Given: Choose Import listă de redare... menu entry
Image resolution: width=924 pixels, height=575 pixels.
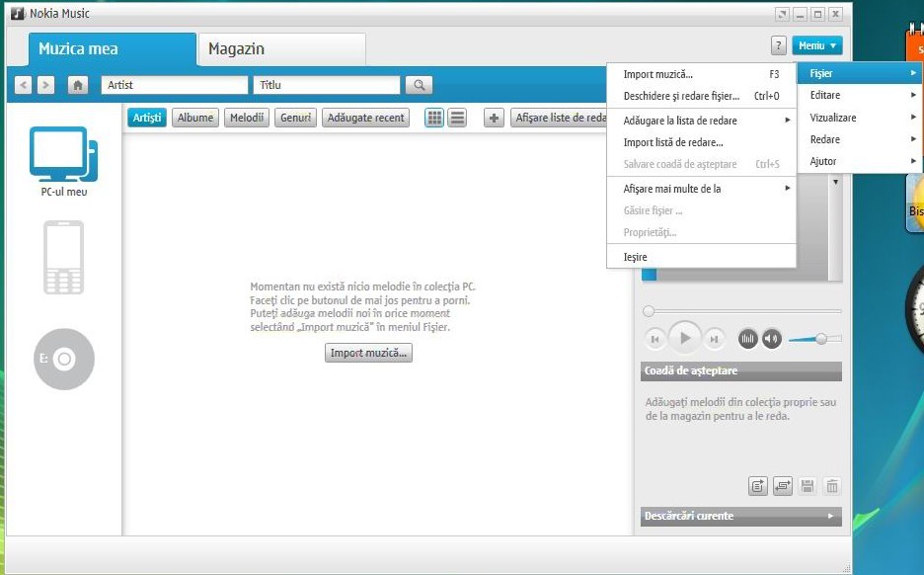Looking at the screenshot, I should click(701, 142).
